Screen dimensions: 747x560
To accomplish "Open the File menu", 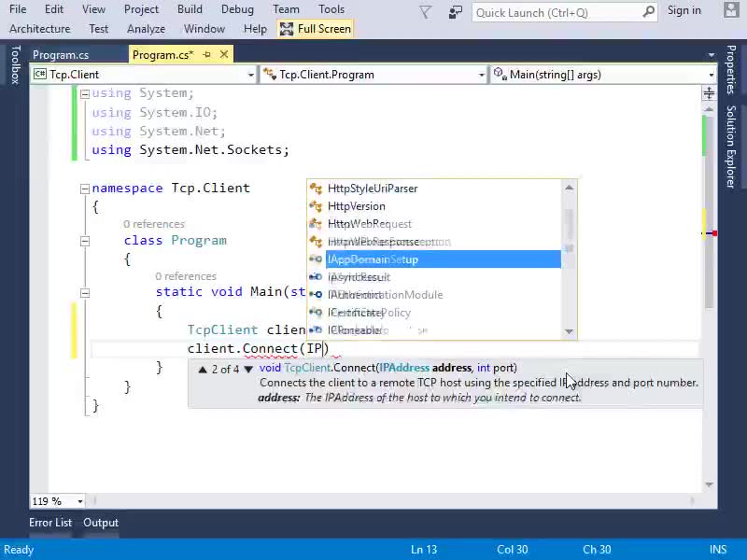I will pyautogui.click(x=18, y=9).
